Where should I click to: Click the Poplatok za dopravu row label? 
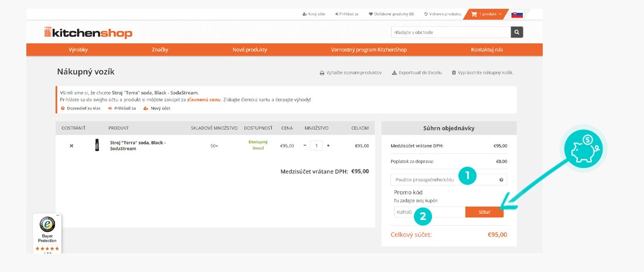point(412,161)
